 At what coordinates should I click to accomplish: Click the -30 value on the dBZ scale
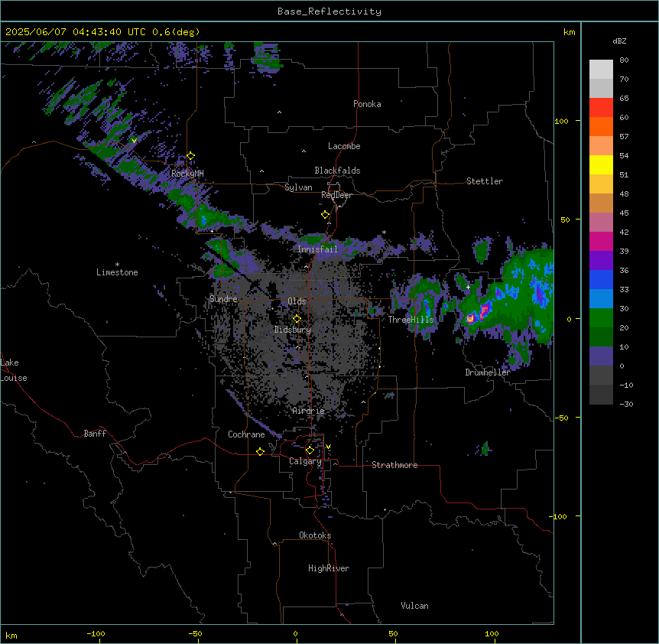click(626, 405)
